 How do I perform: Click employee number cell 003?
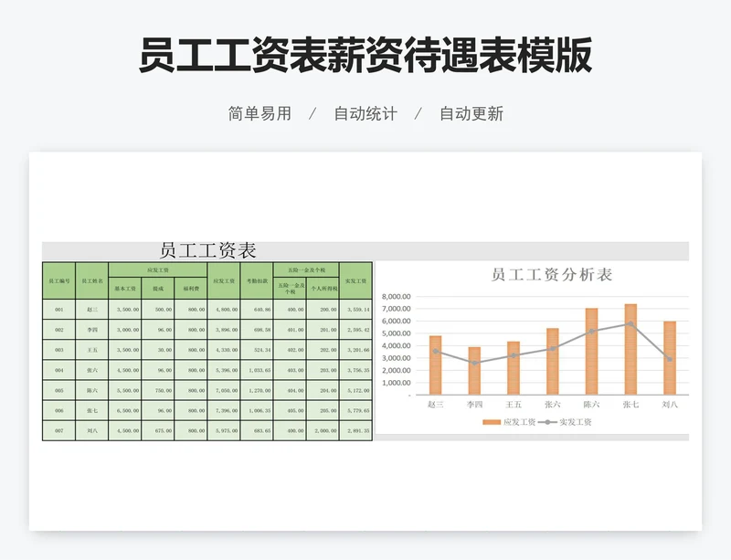pos(59,350)
